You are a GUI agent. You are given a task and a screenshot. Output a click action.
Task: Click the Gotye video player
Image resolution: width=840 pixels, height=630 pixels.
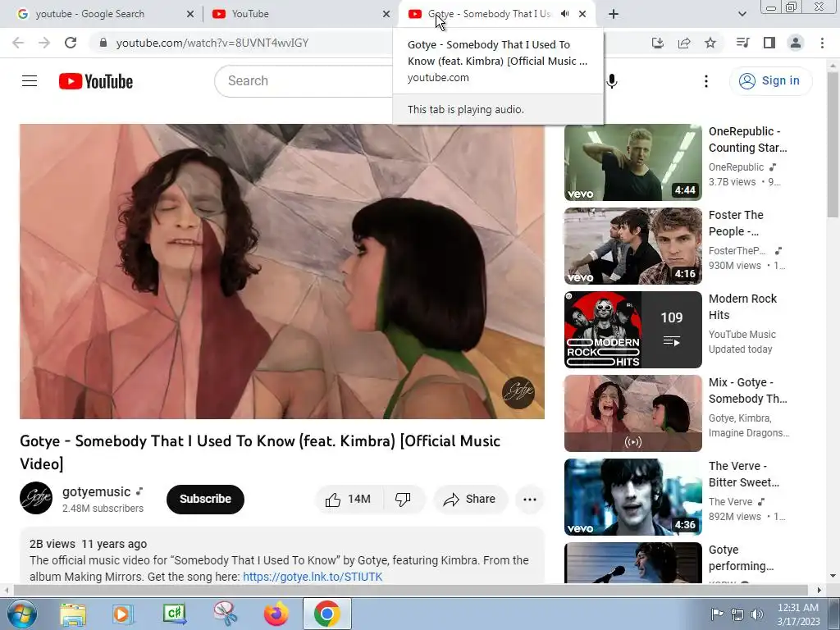pyautogui.click(x=282, y=272)
